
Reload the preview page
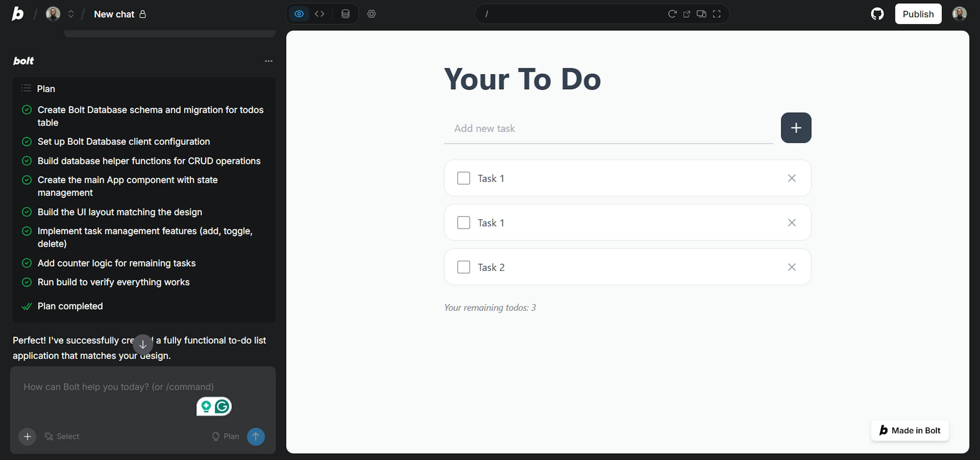coord(672,14)
